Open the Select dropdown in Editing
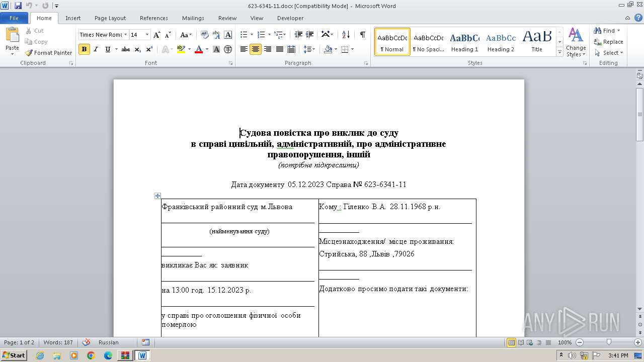 609,53
